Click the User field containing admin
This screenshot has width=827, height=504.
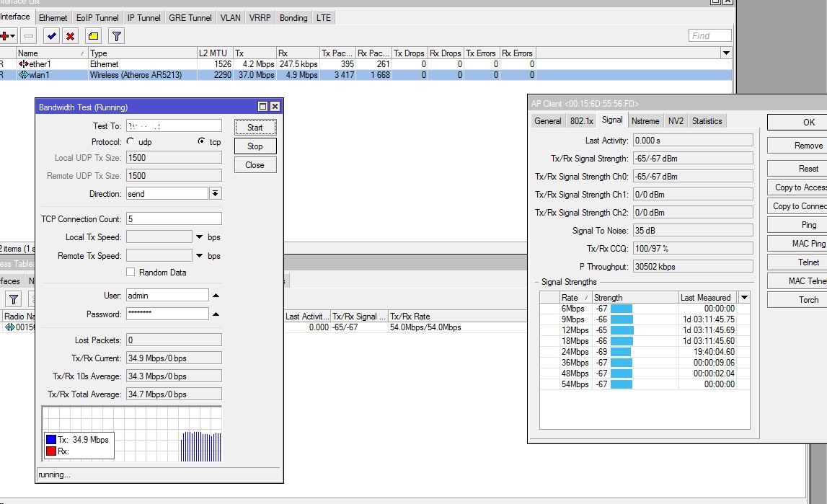click(x=167, y=295)
